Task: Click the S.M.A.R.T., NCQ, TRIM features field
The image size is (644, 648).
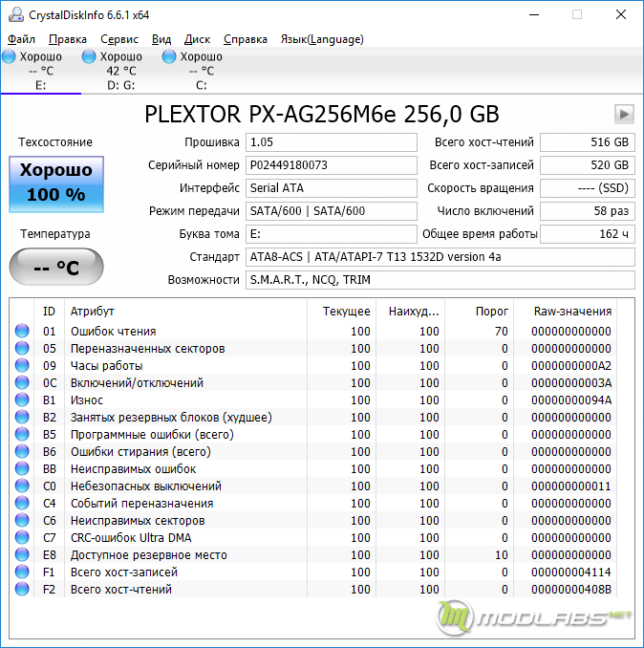Action: (x=440, y=280)
